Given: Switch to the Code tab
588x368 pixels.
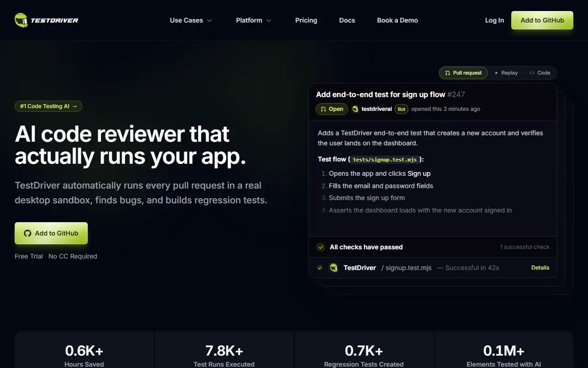Looking at the screenshot, I should point(540,73).
